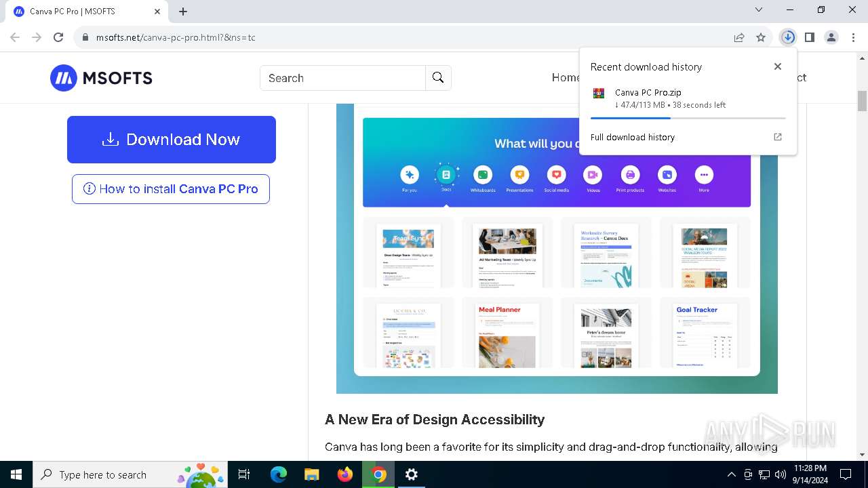Click the site info lock icon
Image resolution: width=868 pixels, height=488 pixels.
click(85, 37)
